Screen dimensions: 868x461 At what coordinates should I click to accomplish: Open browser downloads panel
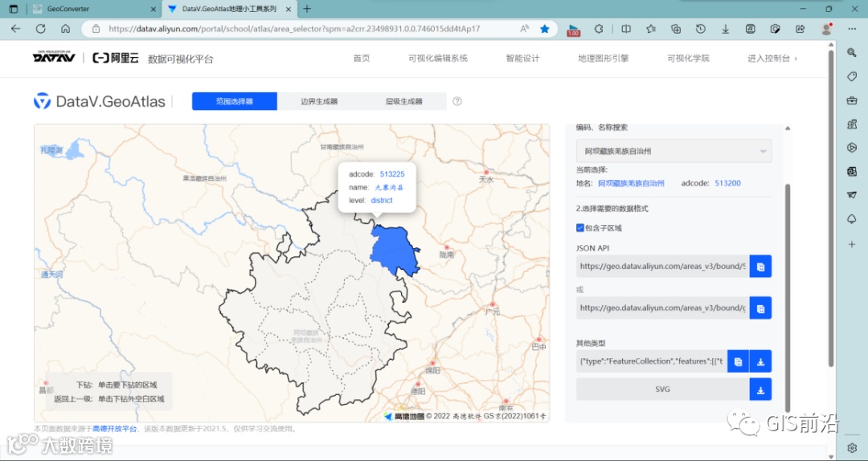(725, 29)
